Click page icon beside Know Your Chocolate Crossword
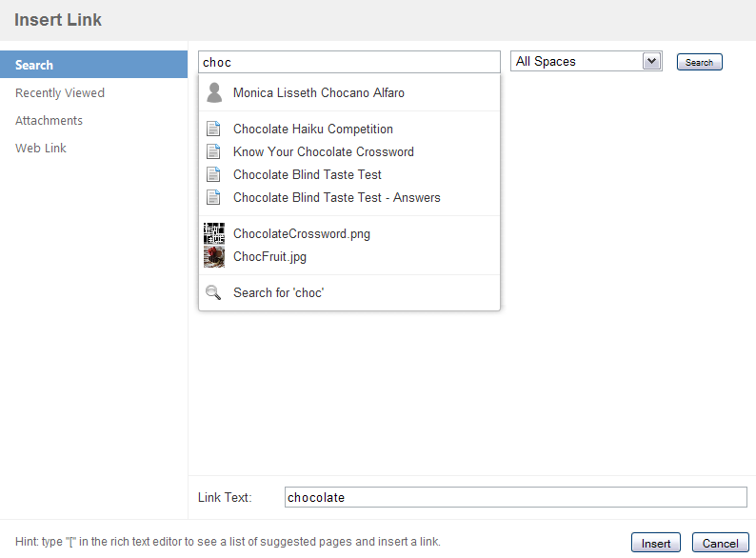 coord(213,151)
